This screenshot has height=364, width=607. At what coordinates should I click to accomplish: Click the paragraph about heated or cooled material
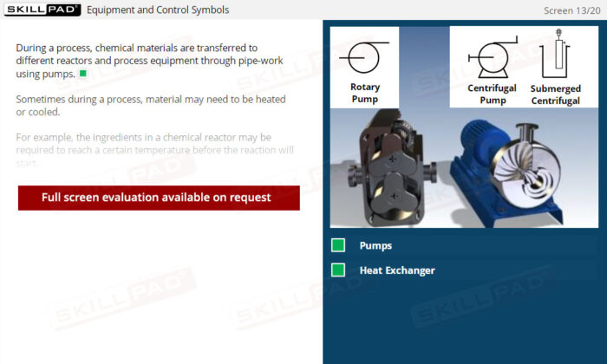click(151, 106)
